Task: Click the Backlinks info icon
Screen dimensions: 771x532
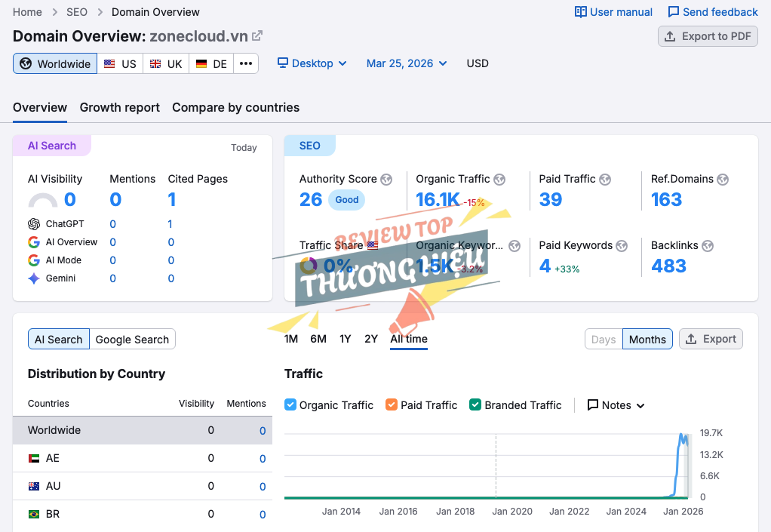Action: (x=708, y=245)
